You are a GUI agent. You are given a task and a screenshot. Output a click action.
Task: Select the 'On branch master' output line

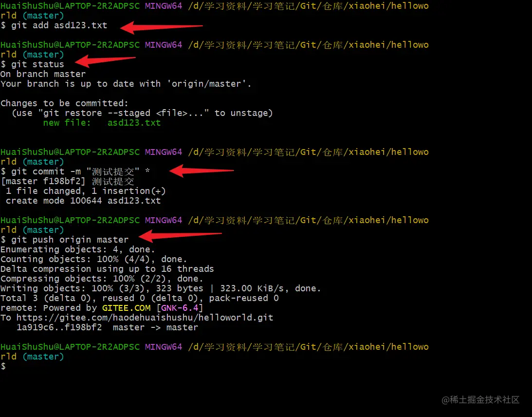tap(43, 74)
